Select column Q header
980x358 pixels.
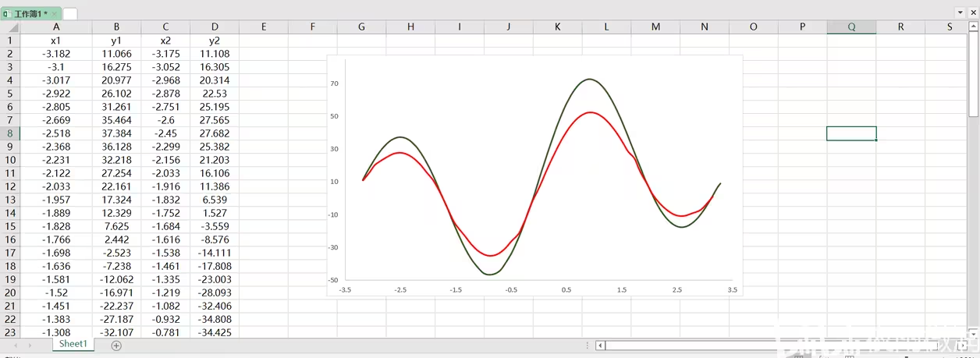coord(851,27)
